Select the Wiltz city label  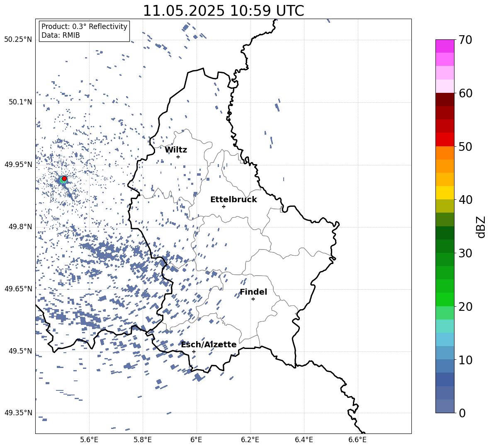click(176, 150)
